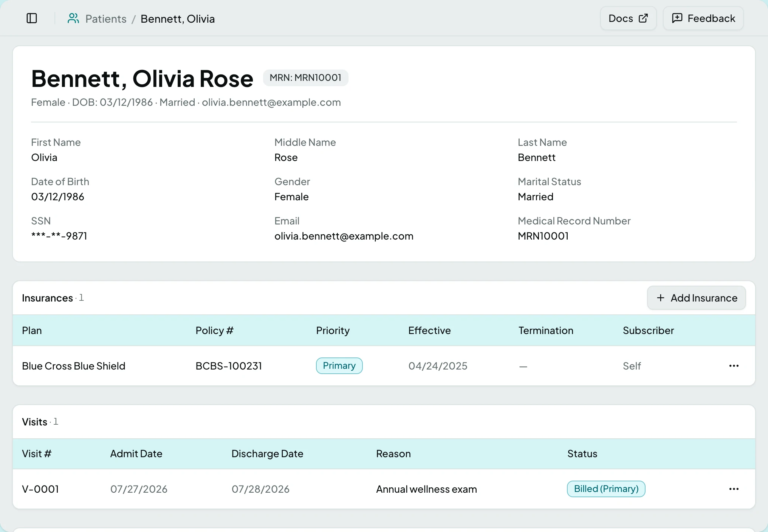The height and width of the screenshot is (532, 768).
Task: Click the Marital Status value Married
Action: pyautogui.click(x=536, y=196)
